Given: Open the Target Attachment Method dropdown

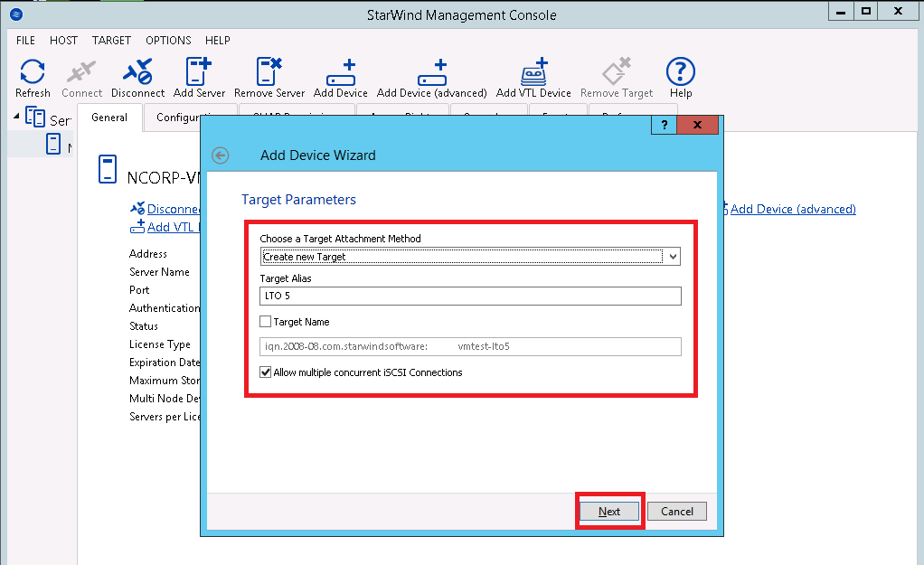Looking at the screenshot, I should tap(673, 256).
